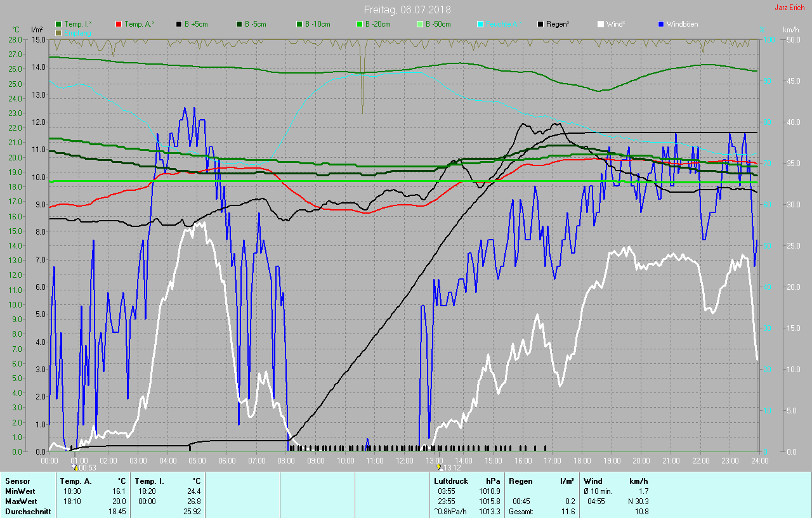
Task: Click the Luftdruck column header
Action: 450,482
